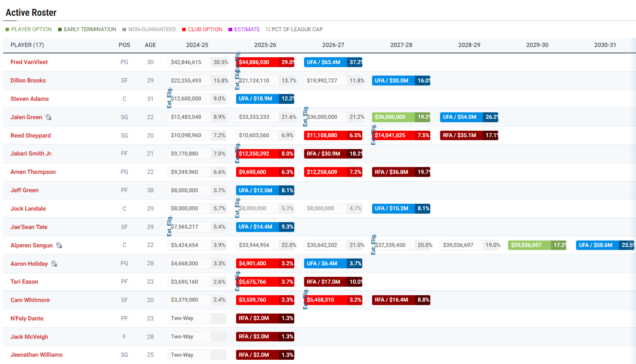Click the Pct of League Cap label

[x=297, y=29]
